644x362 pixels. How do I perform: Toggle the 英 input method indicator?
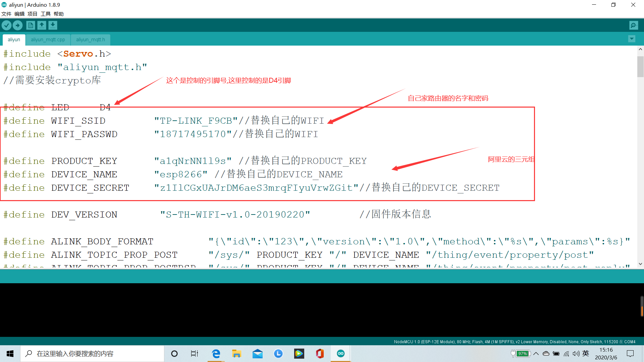coord(586,354)
